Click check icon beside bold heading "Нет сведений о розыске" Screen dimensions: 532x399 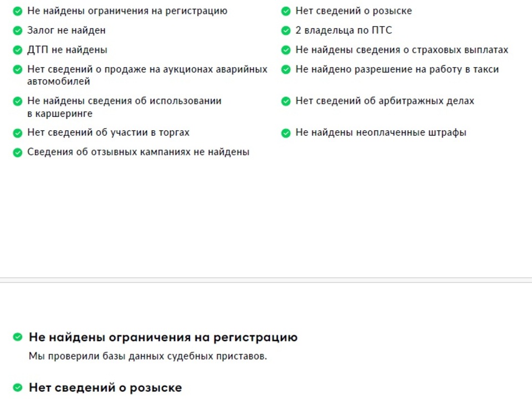18,387
